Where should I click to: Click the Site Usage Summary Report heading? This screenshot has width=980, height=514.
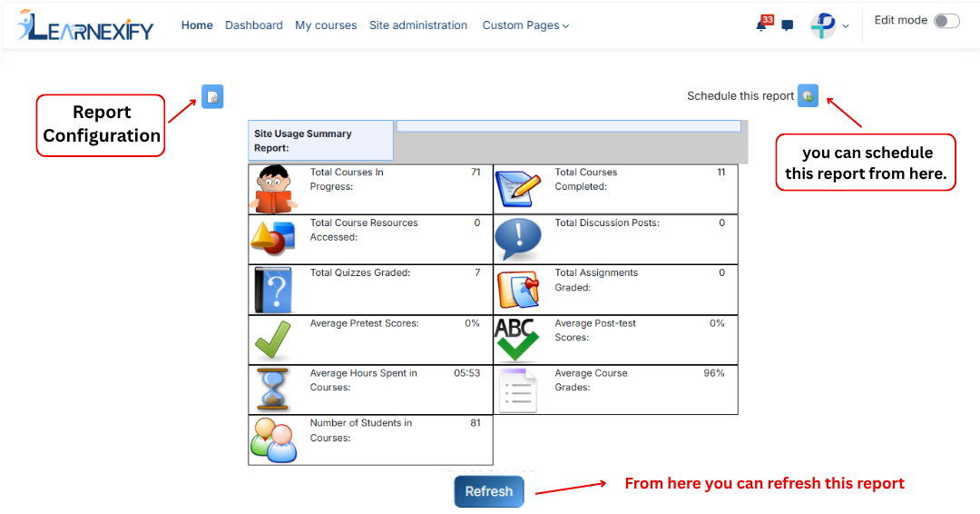click(x=302, y=141)
